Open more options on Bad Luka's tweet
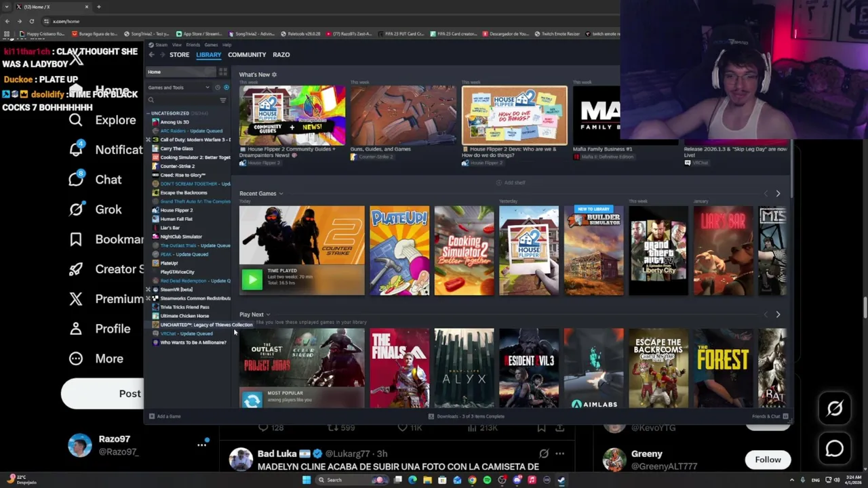The width and height of the screenshot is (868, 488). click(x=559, y=453)
